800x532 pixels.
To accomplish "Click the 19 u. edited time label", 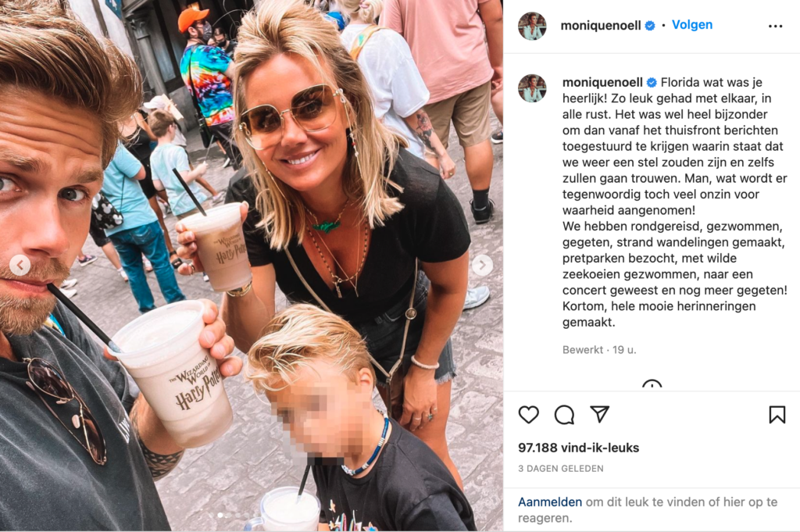I will tap(624, 350).
